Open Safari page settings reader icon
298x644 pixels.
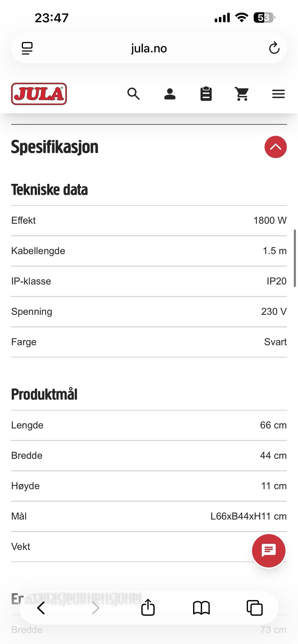pos(27,48)
